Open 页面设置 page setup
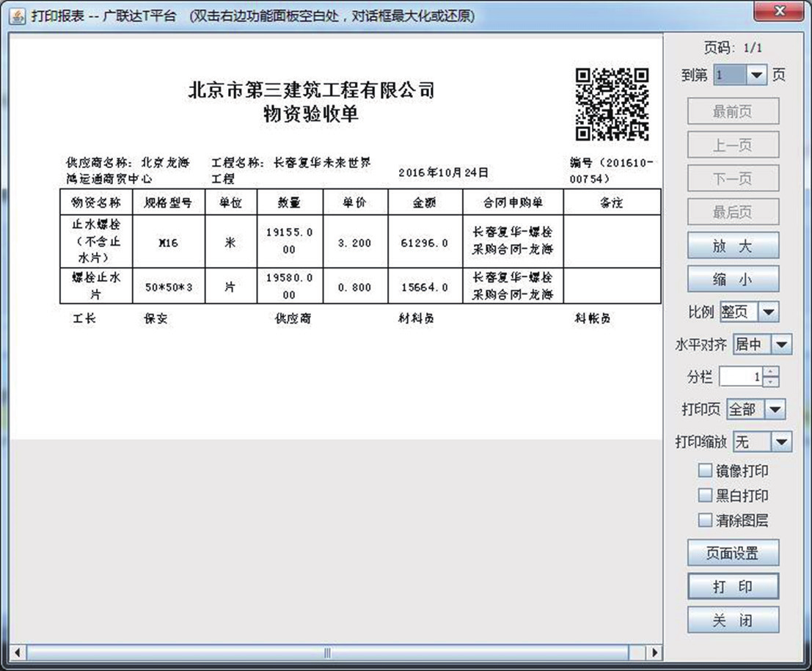The height and width of the screenshot is (671, 812). (x=733, y=553)
